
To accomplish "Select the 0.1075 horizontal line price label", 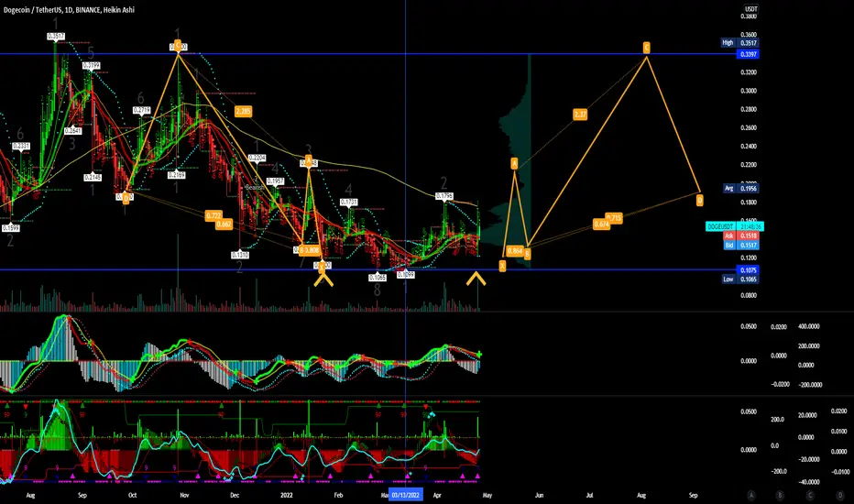I will (748, 270).
